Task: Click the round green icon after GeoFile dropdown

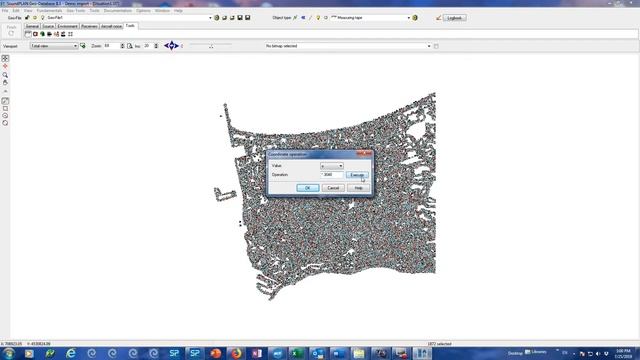Action: click(217, 18)
